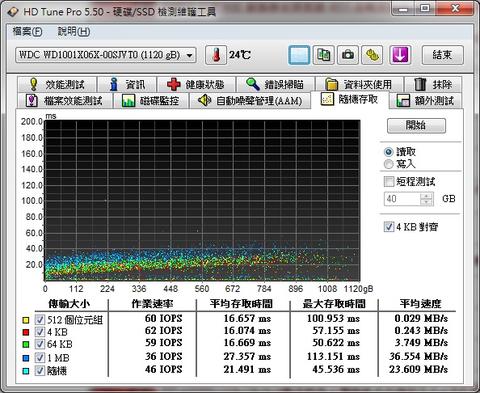The height and width of the screenshot is (393, 480).
Task: Open the 檔案(F) menu
Action: point(27,32)
